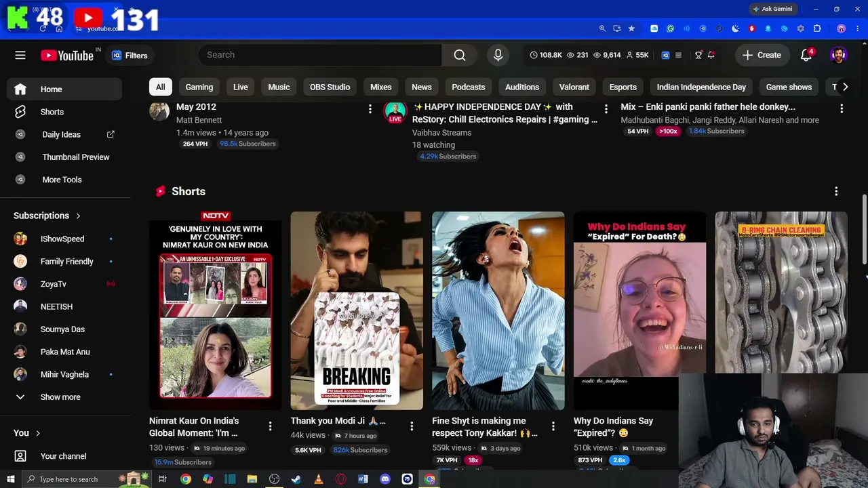Open the account avatar menu
The height and width of the screenshot is (488, 868).
tap(839, 55)
